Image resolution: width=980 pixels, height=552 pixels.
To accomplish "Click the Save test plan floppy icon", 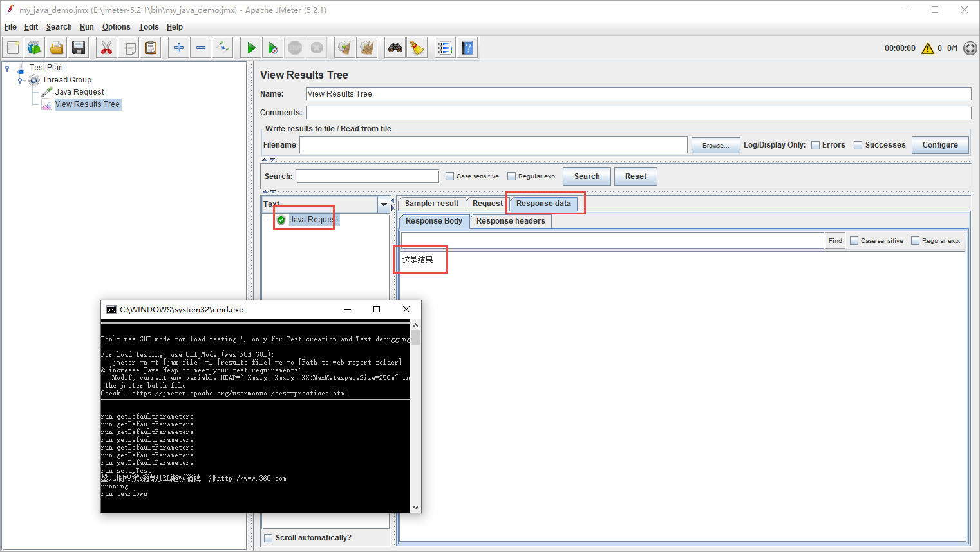I will click(x=79, y=48).
